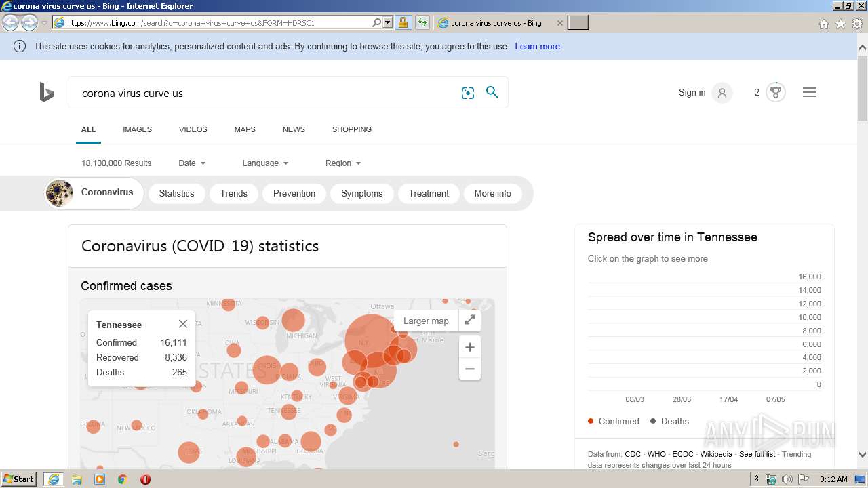Open the address bar dropdown arrow
This screenshot has width=868, height=488.
point(388,22)
